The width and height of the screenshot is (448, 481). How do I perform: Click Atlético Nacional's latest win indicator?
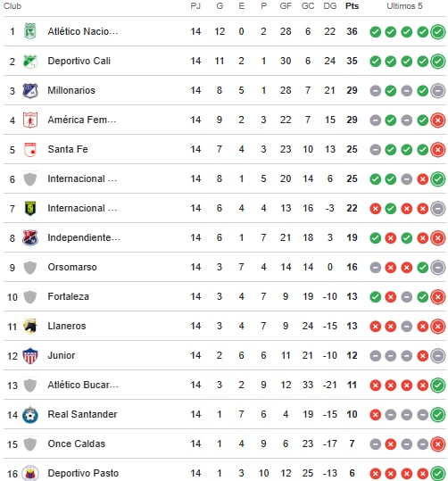pyautogui.click(x=438, y=31)
